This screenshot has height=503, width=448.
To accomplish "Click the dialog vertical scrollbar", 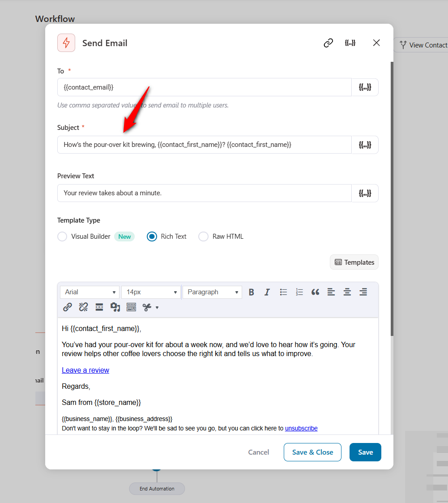I will pos(392,199).
